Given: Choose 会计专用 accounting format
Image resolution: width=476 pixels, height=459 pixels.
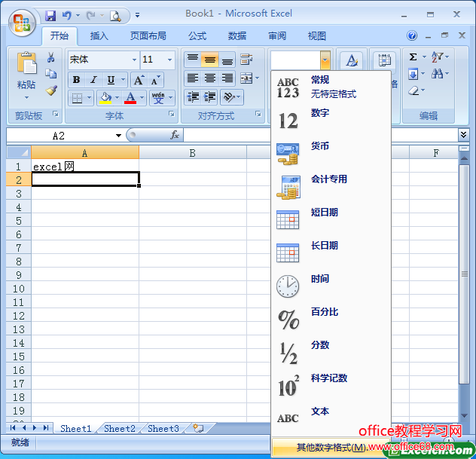Looking at the screenshot, I should coord(331,187).
